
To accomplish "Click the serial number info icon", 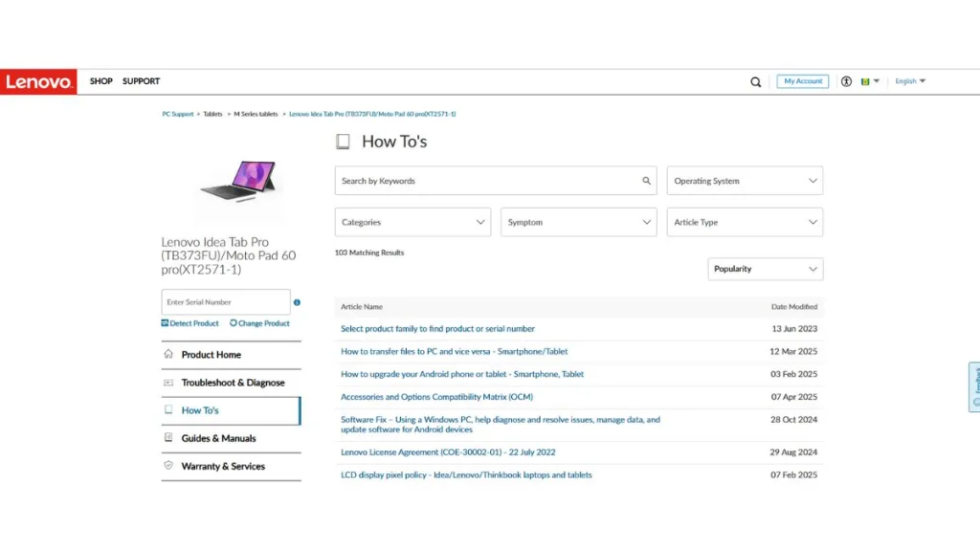I will 297,302.
